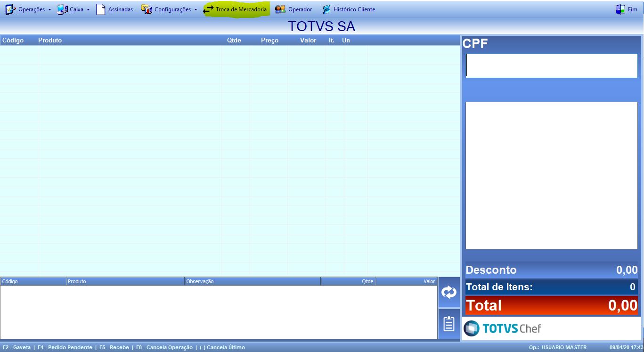
Task: Open Troca de Mercadoria
Action: (241, 9)
